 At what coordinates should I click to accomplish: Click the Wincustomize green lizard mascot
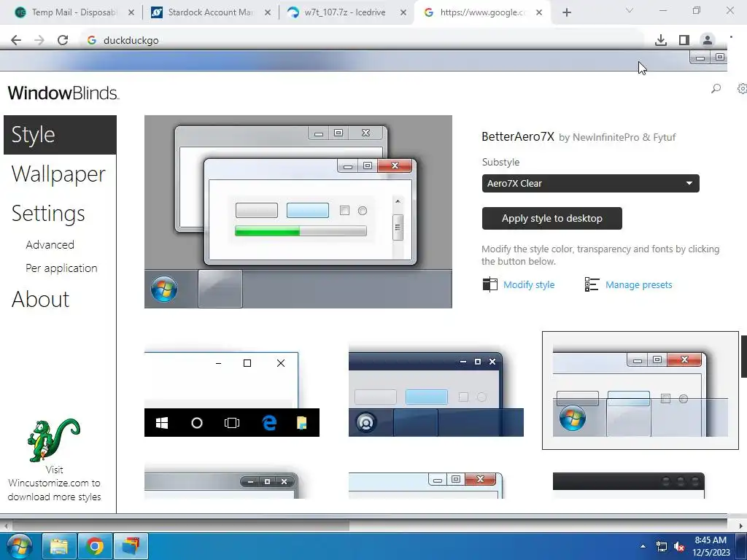(x=53, y=440)
